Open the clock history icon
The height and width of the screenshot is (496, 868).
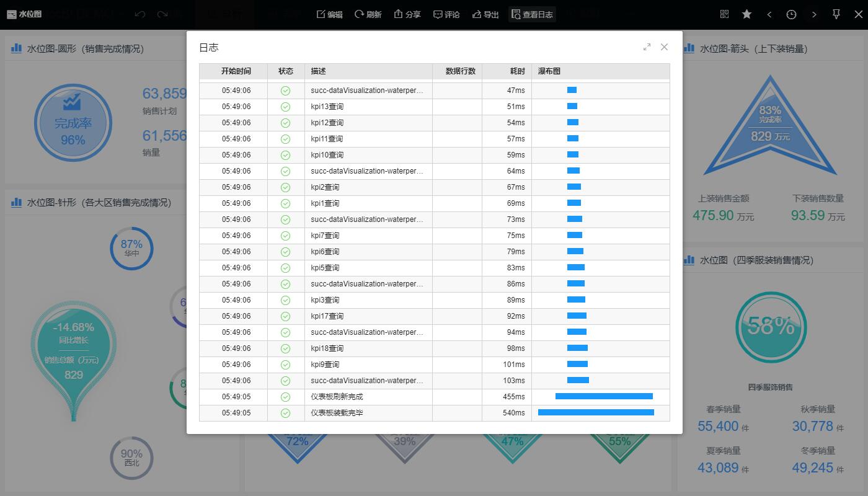[x=791, y=14]
